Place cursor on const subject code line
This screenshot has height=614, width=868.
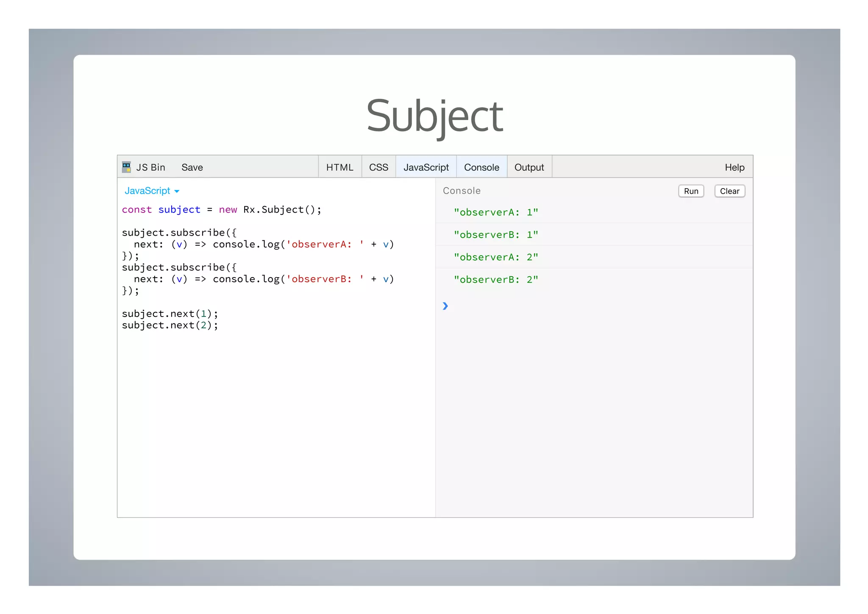(x=221, y=210)
